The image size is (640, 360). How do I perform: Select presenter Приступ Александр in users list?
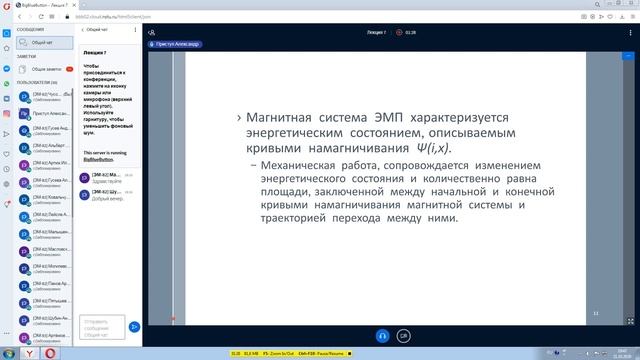[44, 113]
